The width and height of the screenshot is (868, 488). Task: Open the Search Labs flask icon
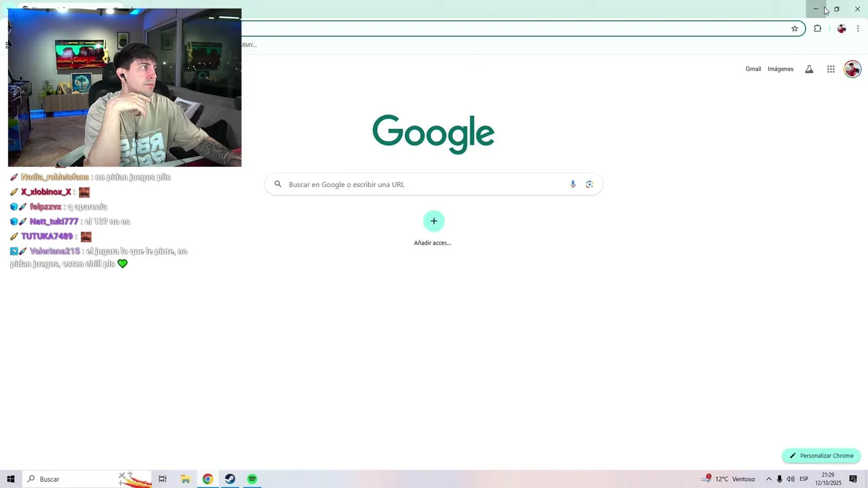pos(809,69)
